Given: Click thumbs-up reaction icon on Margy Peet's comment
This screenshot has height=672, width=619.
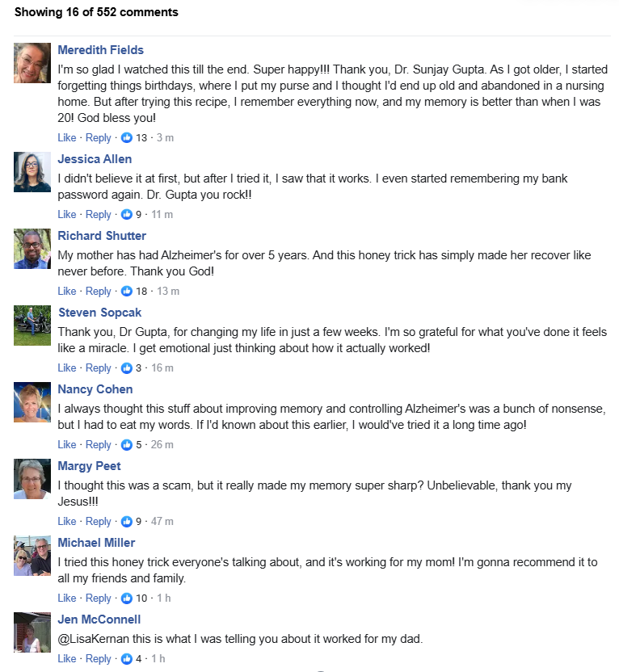Looking at the screenshot, I should point(126,521).
